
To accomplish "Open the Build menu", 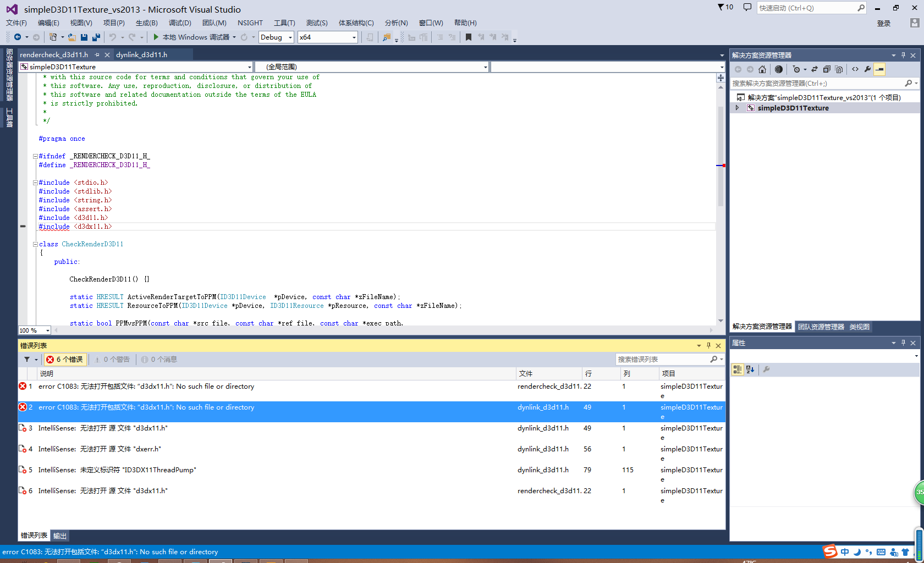I will (x=147, y=23).
